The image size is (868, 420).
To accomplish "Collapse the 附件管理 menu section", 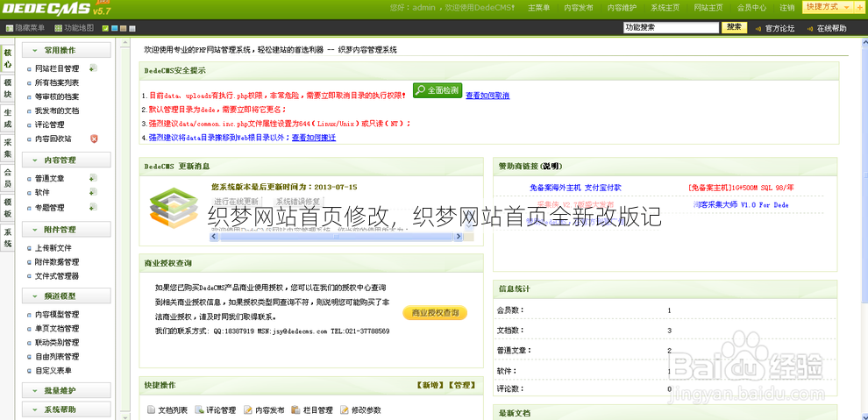I will coord(67,229).
